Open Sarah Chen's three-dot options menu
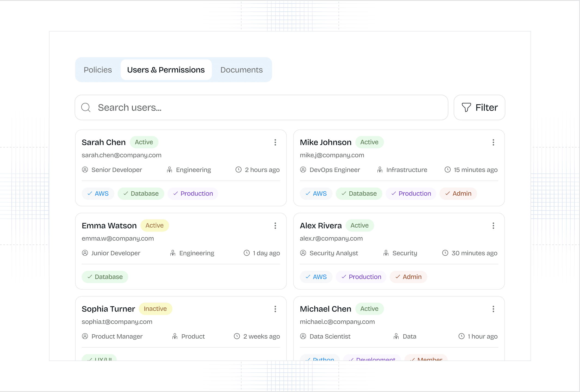The width and height of the screenshot is (580, 392). [x=275, y=142]
